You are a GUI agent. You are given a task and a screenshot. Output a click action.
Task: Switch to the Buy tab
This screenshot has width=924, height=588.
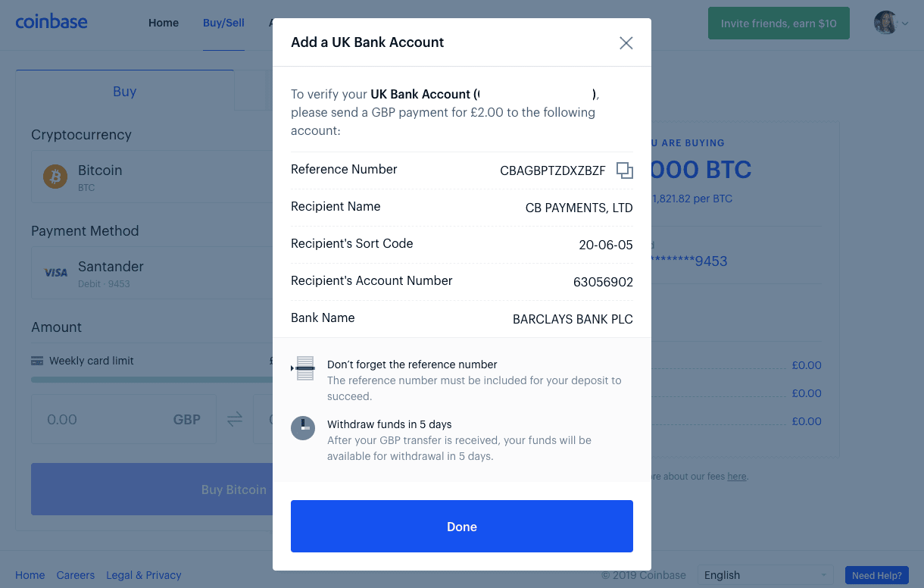(125, 91)
